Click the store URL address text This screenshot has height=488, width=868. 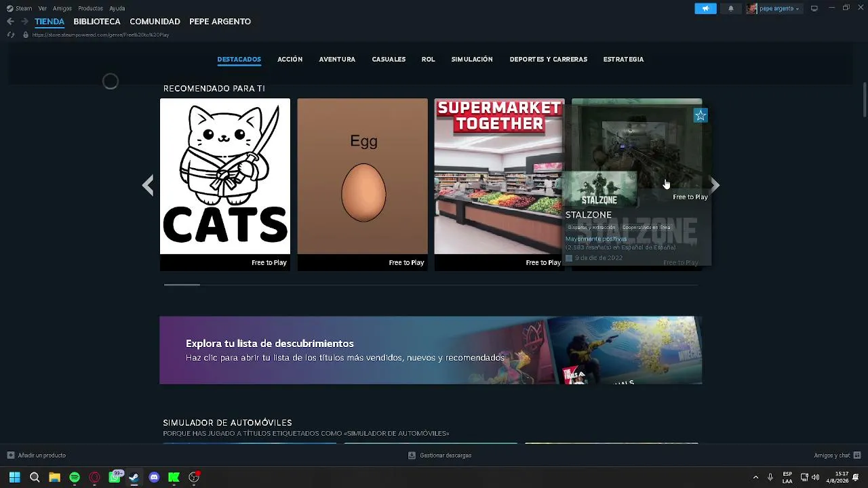[x=100, y=35]
